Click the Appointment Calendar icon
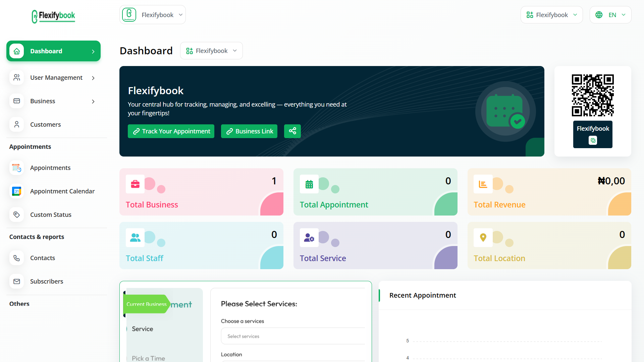644x362 pixels. coord(16,191)
